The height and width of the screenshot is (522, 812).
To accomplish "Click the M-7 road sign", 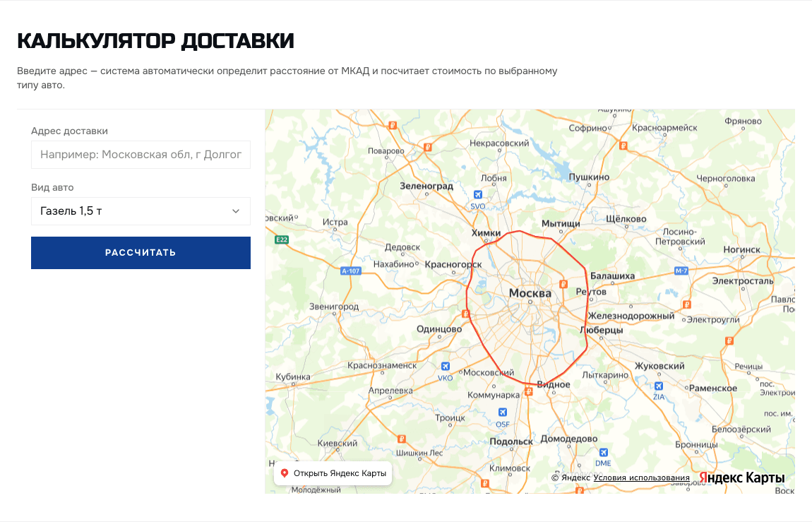I will (x=681, y=271).
